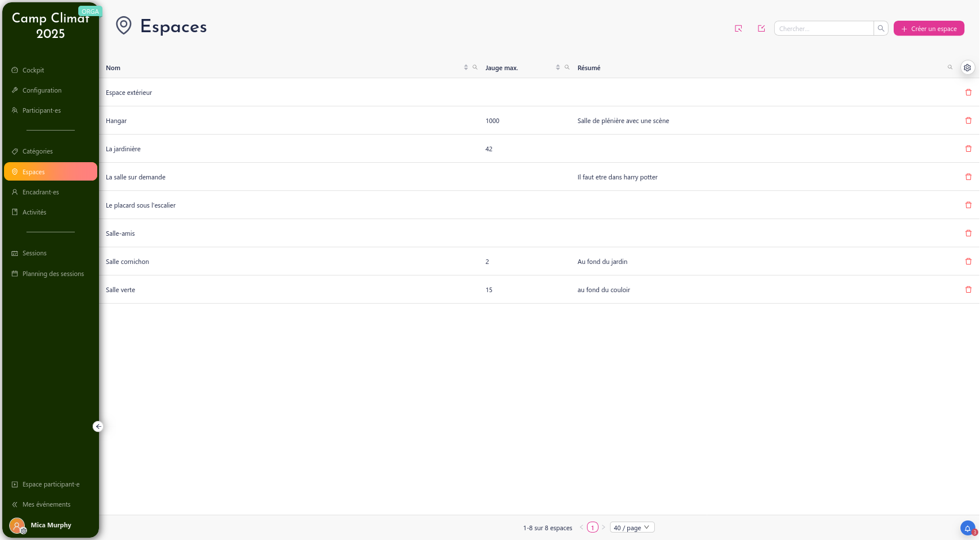The image size is (980, 540).
Task: Filter the Nom column with search icon
Action: point(475,68)
